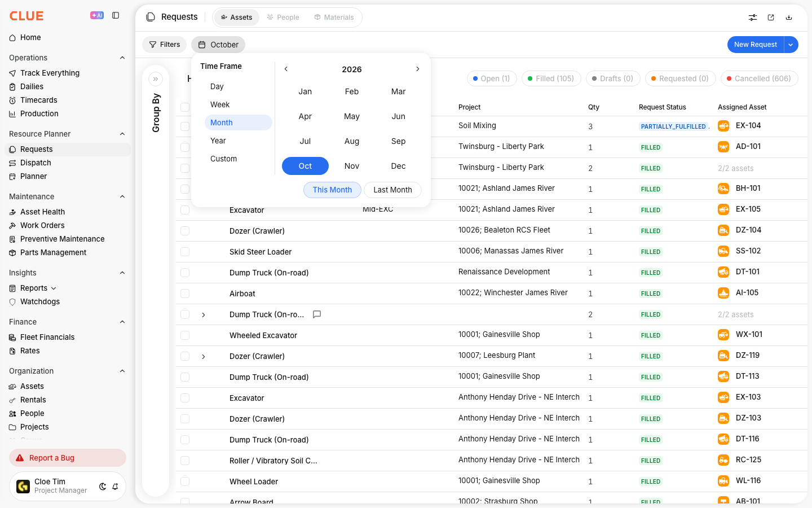812x508 pixels.
Task: Collapse the Operations sidebar section
Action: [122, 58]
